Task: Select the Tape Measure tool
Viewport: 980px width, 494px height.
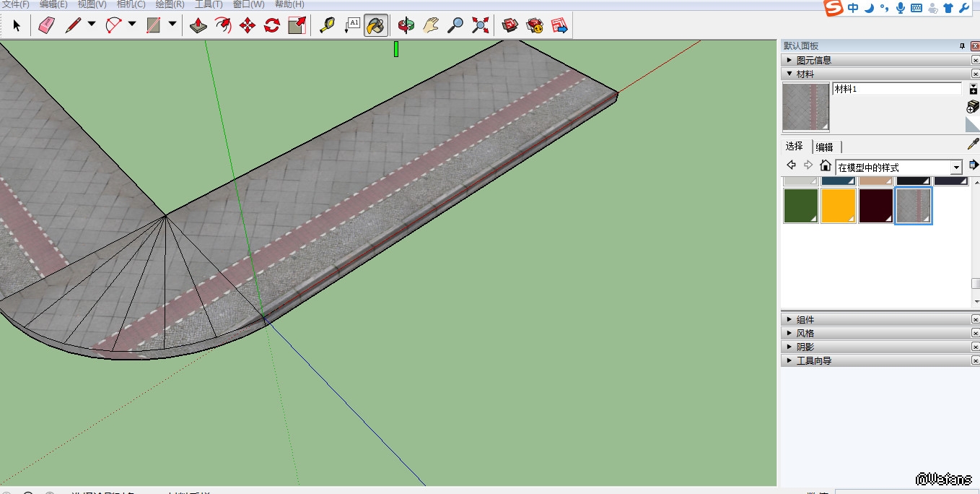Action: point(327,26)
